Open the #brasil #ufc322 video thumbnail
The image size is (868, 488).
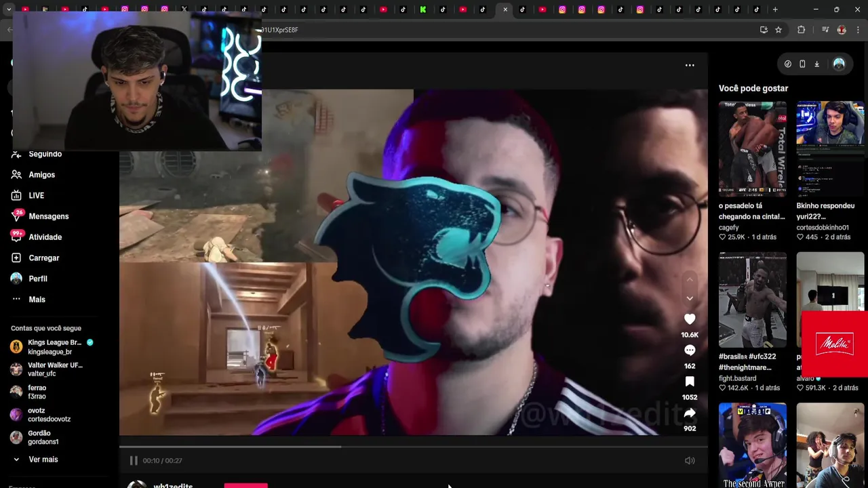753,300
